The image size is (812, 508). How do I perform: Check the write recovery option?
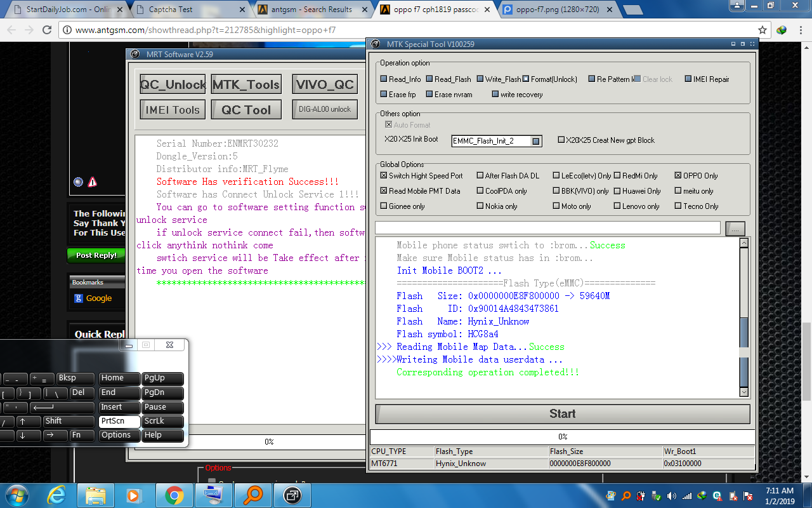pyautogui.click(x=495, y=95)
